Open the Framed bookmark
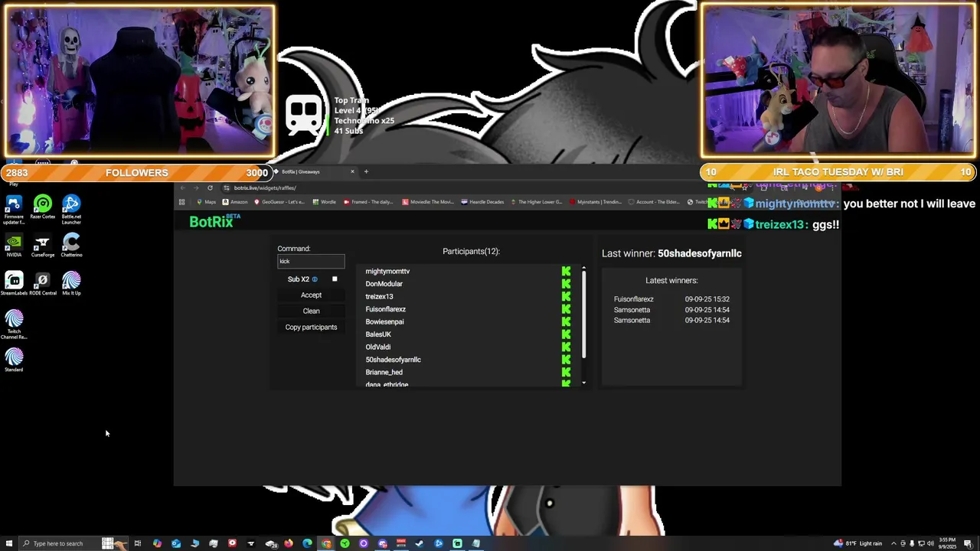Image resolution: width=980 pixels, height=551 pixels. tap(368, 202)
